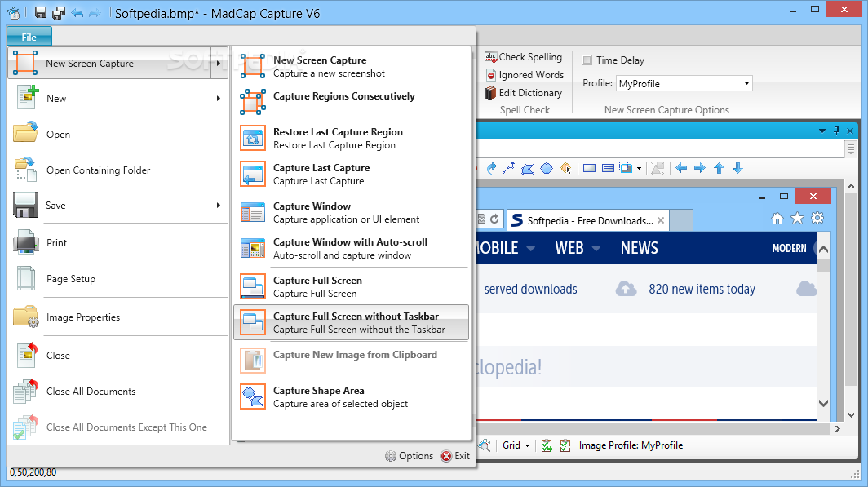The width and height of the screenshot is (868, 487).
Task: Click the polygon shape tool
Action: (x=528, y=168)
